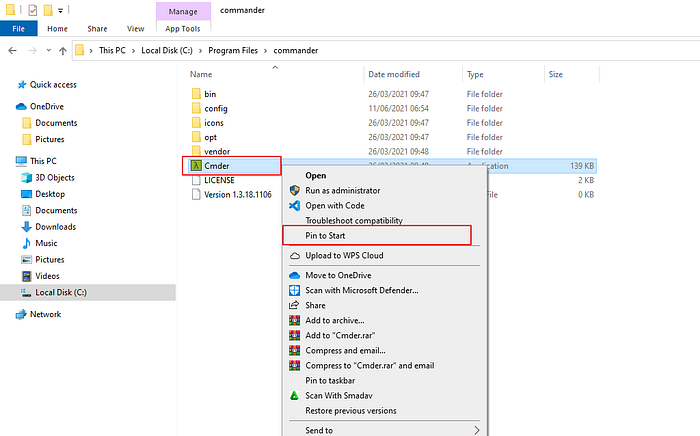Click the WinRAR icon beside Add to archive
The image size is (700, 436).
pyautogui.click(x=294, y=320)
